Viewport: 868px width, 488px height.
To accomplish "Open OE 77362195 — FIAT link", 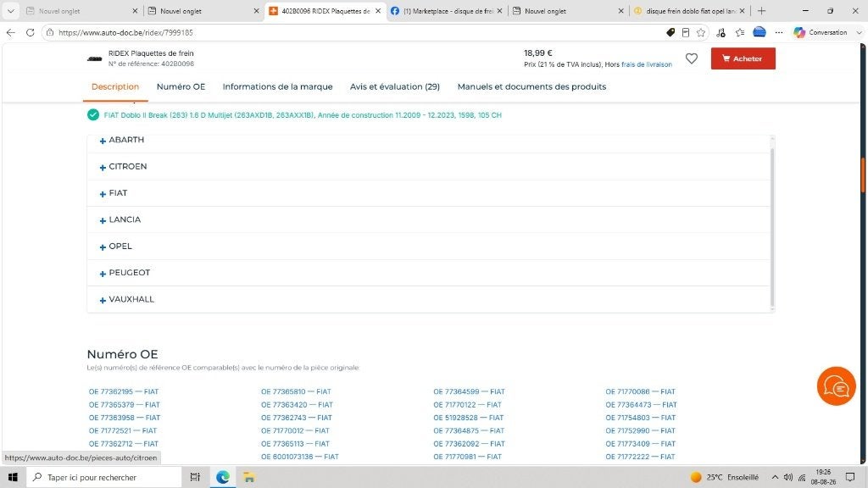I will pyautogui.click(x=124, y=391).
